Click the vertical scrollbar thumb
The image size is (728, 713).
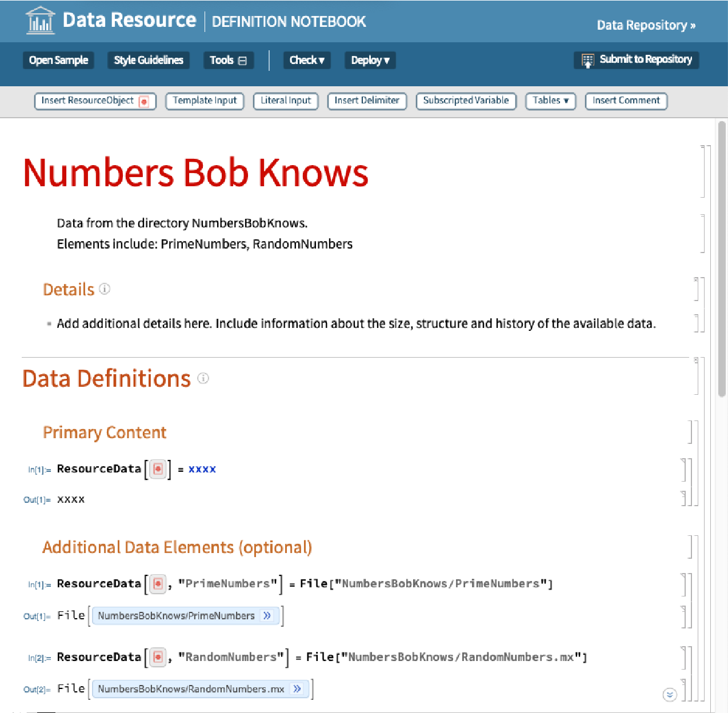722,257
